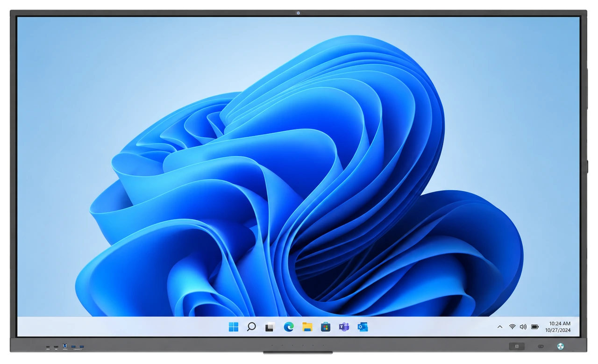Open Wi-Fi network status icon
The width and height of the screenshot is (598, 364).
[512, 327]
